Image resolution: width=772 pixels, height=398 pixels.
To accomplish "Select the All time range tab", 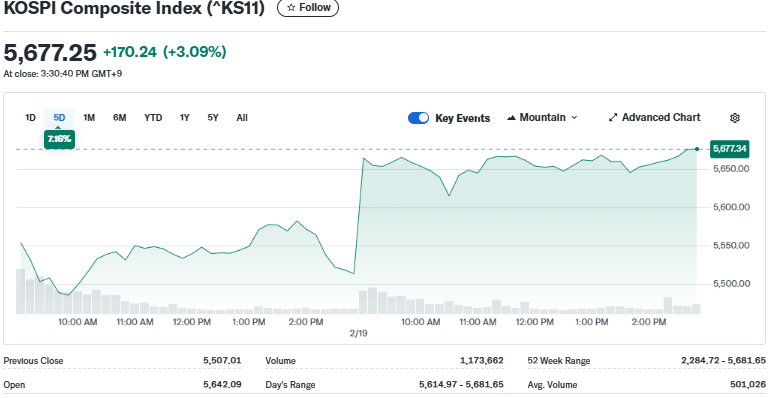I will (242, 118).
